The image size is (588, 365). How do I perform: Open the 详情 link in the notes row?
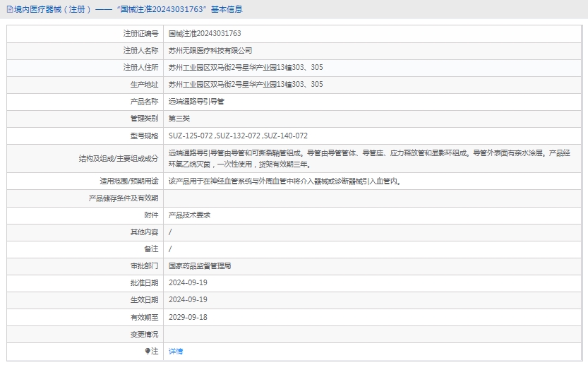pyautogui.click(x=176, y=351)
